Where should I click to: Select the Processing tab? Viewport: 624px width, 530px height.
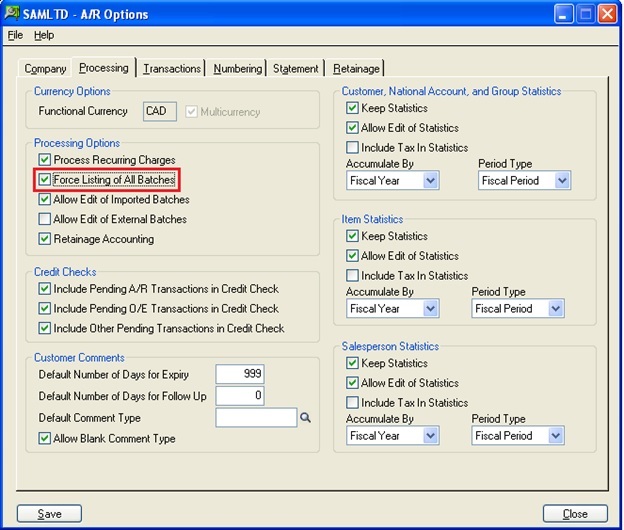[x=104, y=68]
